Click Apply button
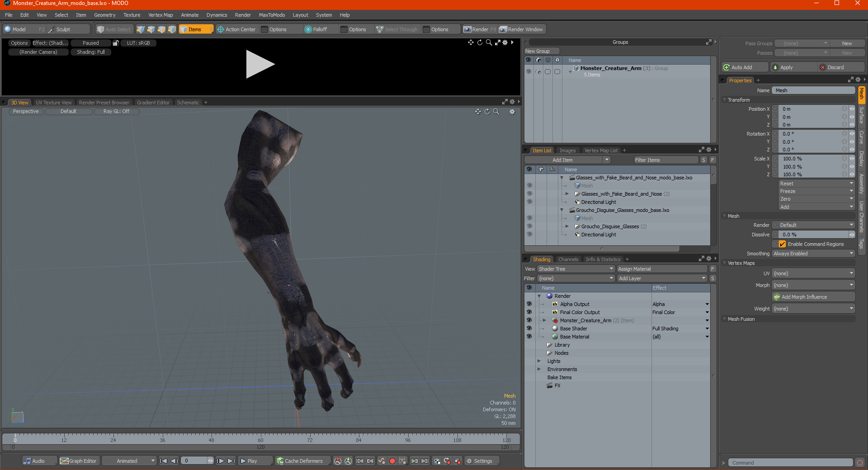The width and height of the screenshot is (868, 470). (793, 67)
